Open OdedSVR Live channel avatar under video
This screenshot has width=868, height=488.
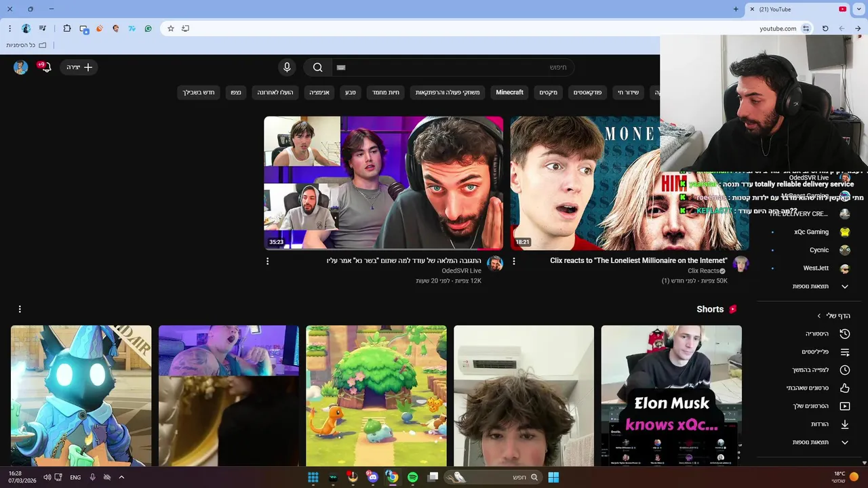495,264
